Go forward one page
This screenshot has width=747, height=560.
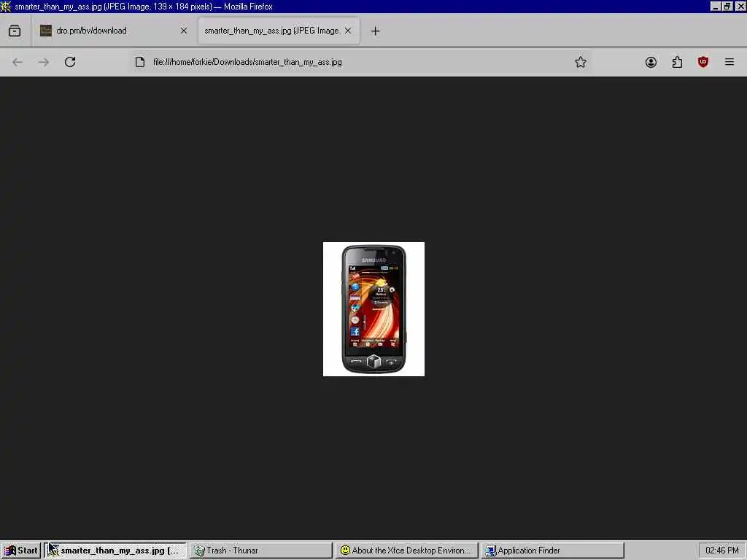click(44, 63)
